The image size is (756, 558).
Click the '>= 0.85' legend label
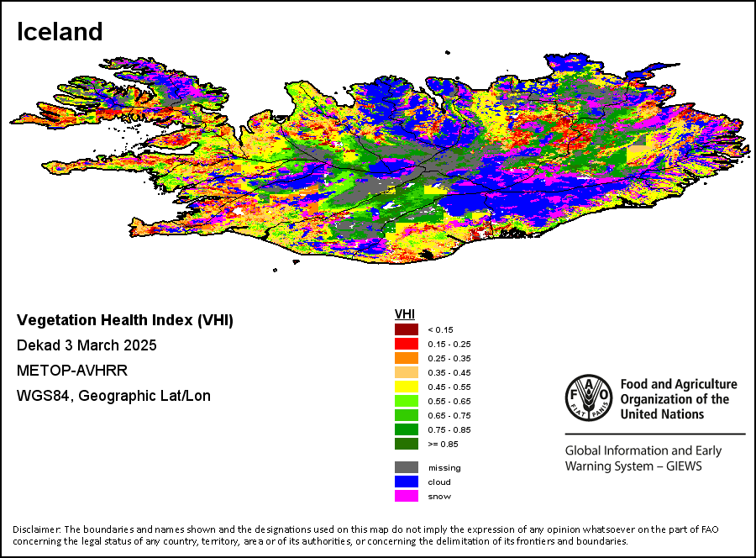click(x=443, y=445)
